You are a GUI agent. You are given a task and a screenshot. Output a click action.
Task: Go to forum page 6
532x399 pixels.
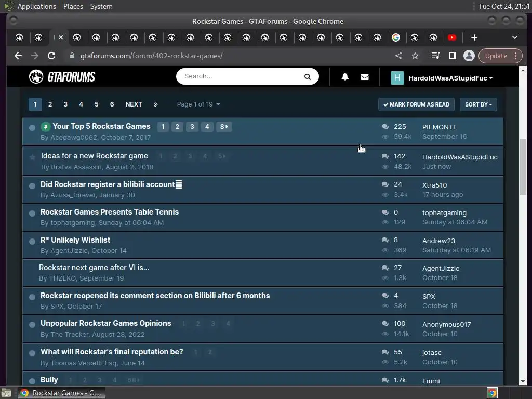click(112, 104)
